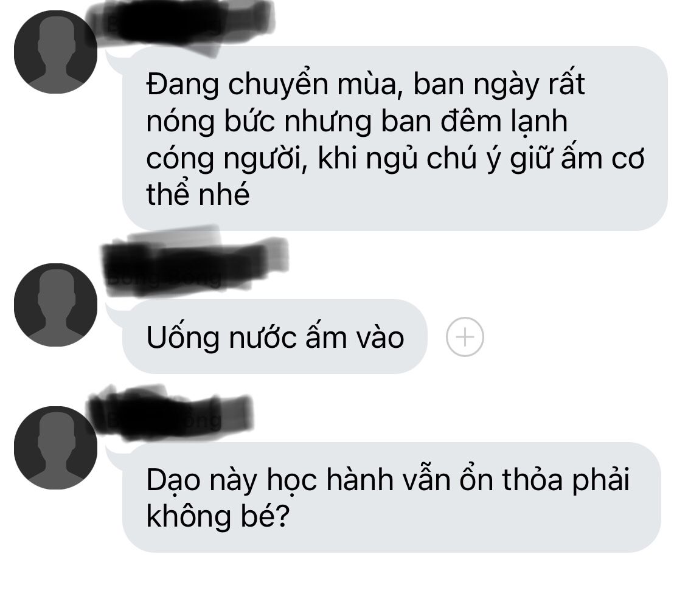Click the words 'thể nhé' in first message
674x616 pixels.
pos(198,194)
